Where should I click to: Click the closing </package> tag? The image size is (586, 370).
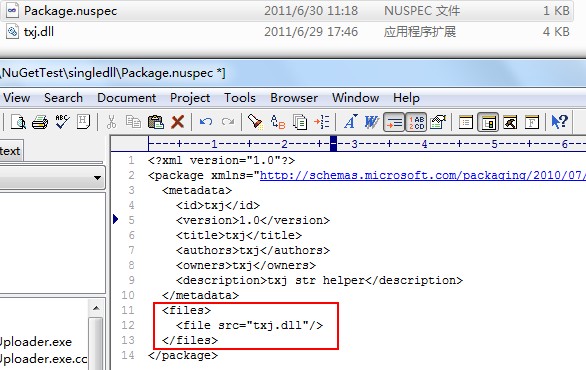click(x=183, y=355)
